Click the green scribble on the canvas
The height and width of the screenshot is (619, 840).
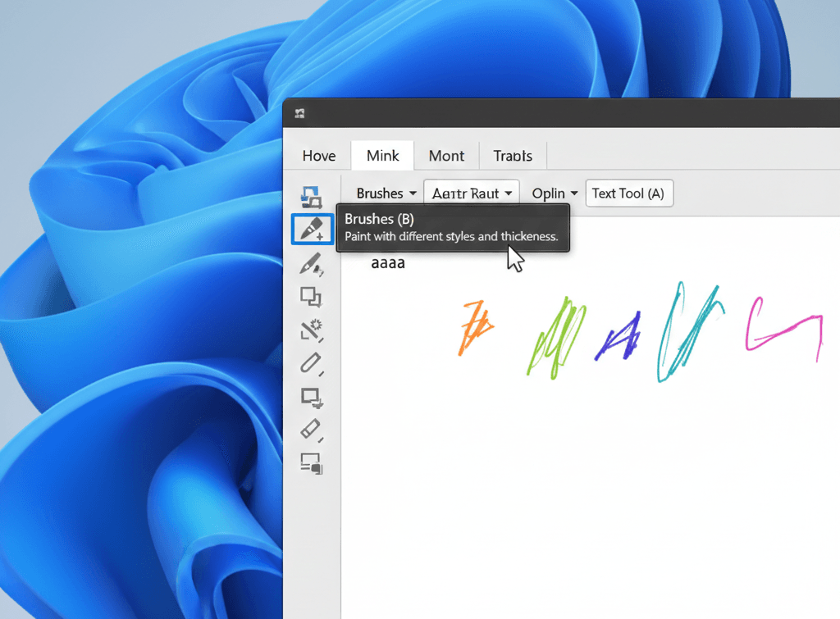(x=557, y=340)
